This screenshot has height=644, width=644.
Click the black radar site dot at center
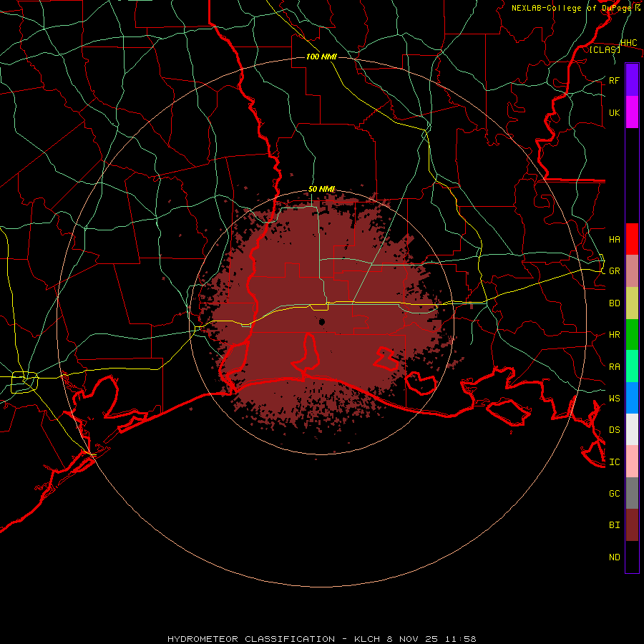321,321
